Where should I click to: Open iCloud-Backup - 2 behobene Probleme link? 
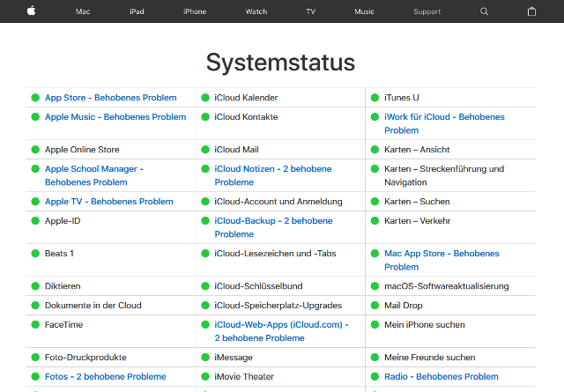[273, 227]
